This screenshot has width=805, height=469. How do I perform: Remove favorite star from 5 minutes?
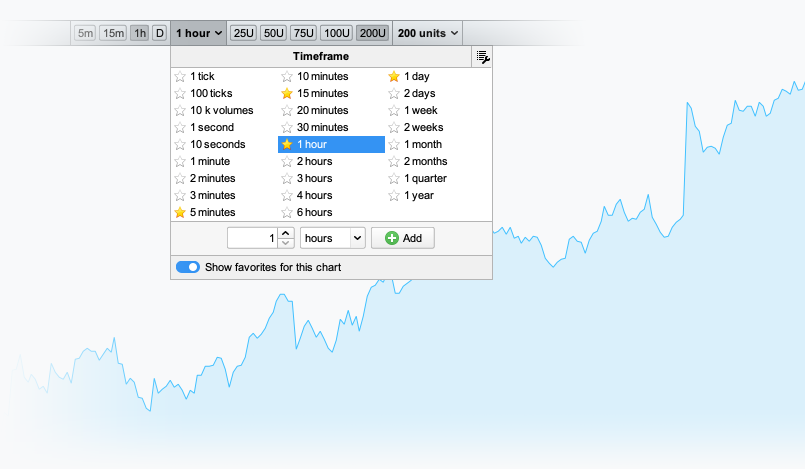[x=180, y=212]
